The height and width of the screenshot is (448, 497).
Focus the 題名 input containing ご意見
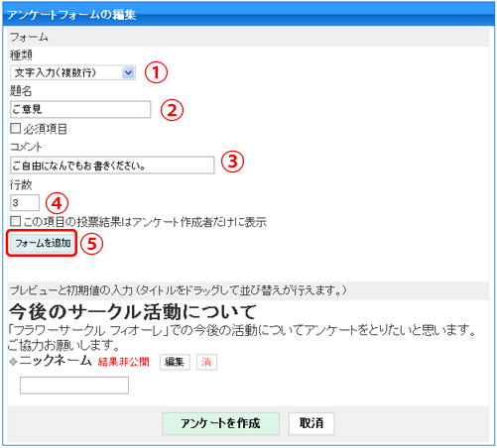(80, 109)
